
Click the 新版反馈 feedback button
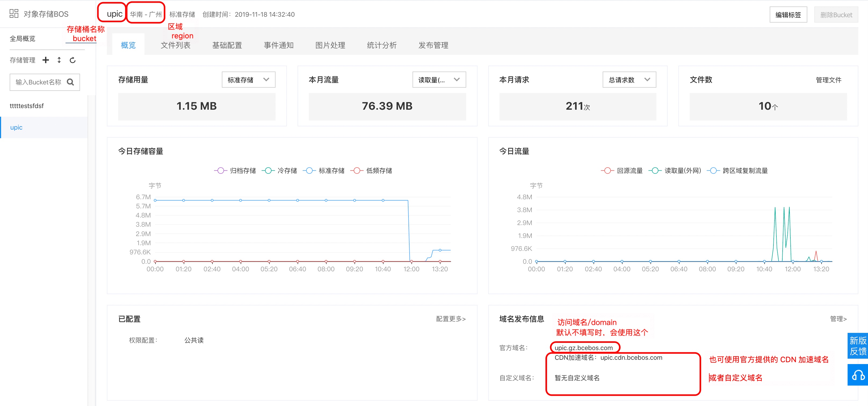(x=858, y=346)
